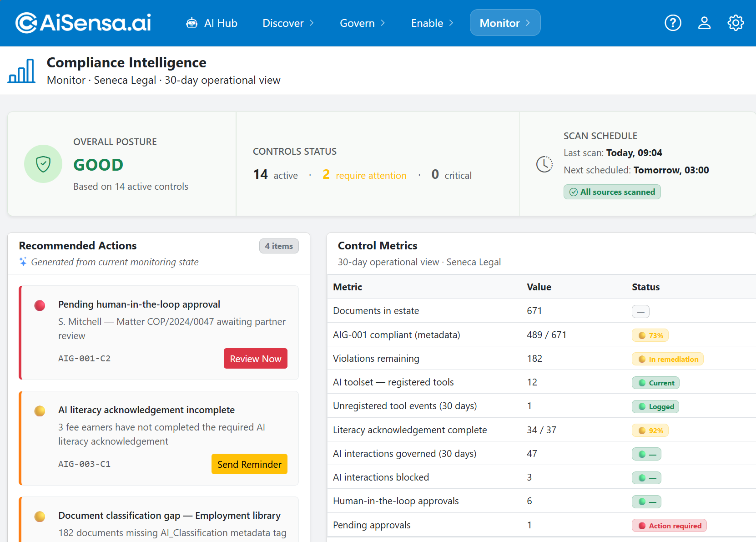
Task: Open the Discover menu
Action: pos(288,23)
